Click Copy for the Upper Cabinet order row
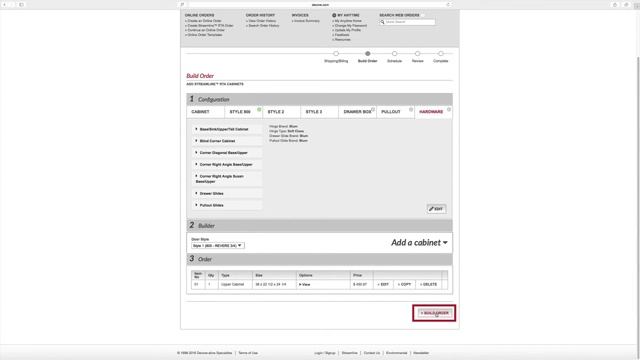Screen dimensions: 640x360 (x=404, y=284)
